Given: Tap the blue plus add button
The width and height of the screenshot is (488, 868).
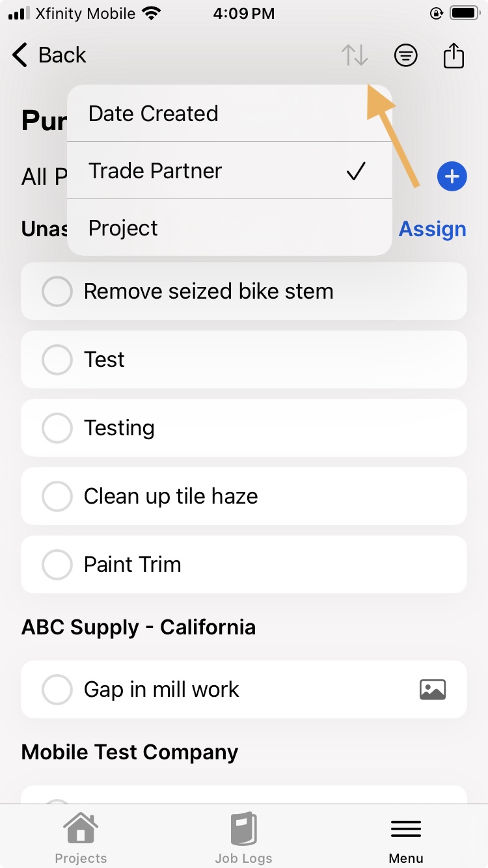Looking at the screenshot, I should coord(452,176).
